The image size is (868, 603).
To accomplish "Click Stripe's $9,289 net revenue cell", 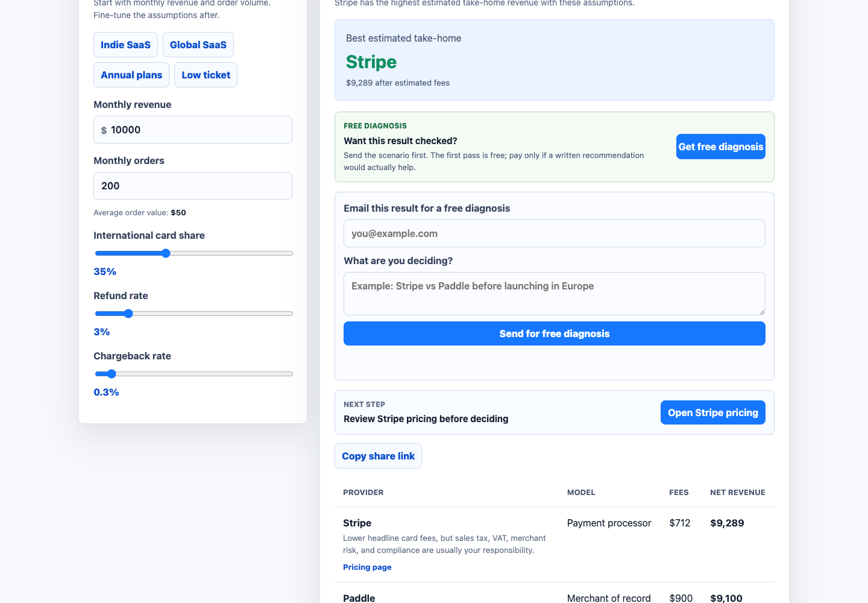I will point(727,523).
